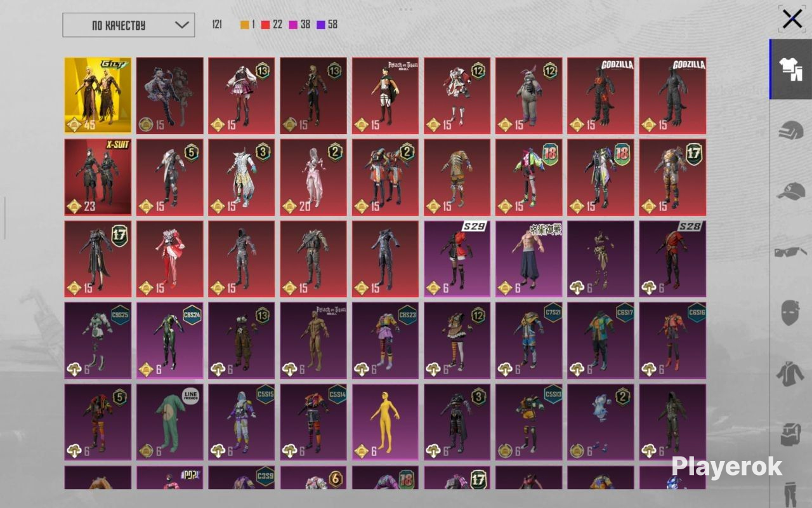Pick the pink skirt outfit with badge 13
The width and height of the screenshot is (812, 508).
pos(242,96)
